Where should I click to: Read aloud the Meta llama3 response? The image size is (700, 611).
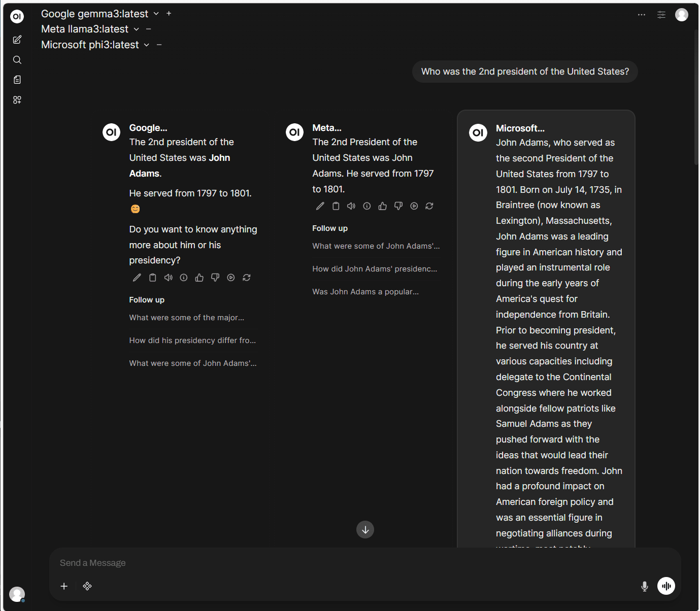351,206
